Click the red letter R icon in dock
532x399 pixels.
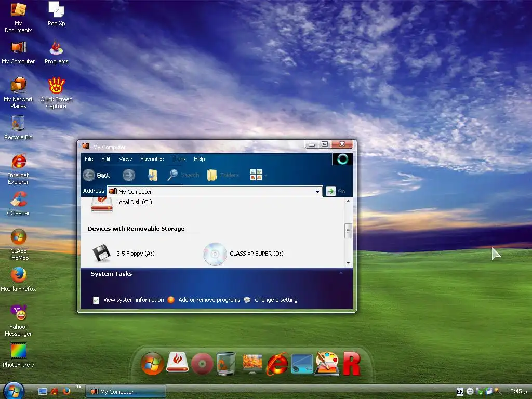tap(352, 364)
